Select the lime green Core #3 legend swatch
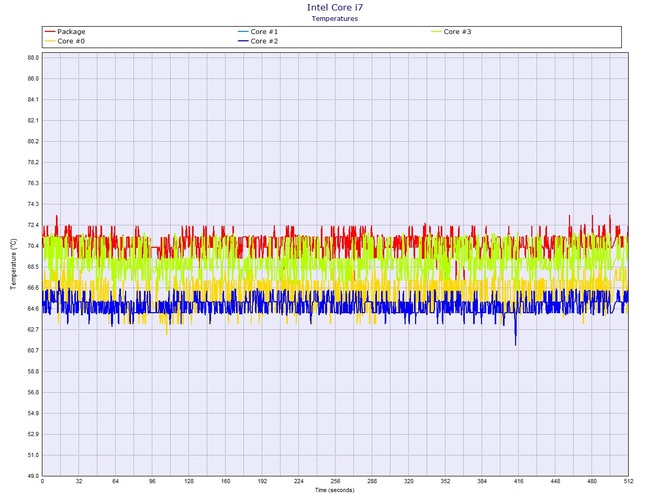The image size is (670, 502). tap(436, 32)
